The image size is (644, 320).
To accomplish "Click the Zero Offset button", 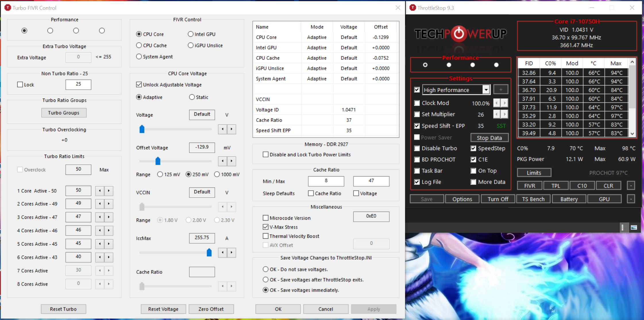I will (x=211, y=309).
